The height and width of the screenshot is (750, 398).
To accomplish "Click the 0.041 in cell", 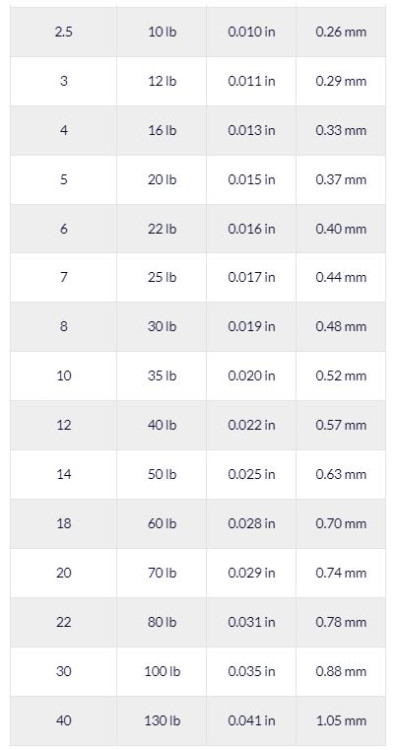I will click(251, 721).
